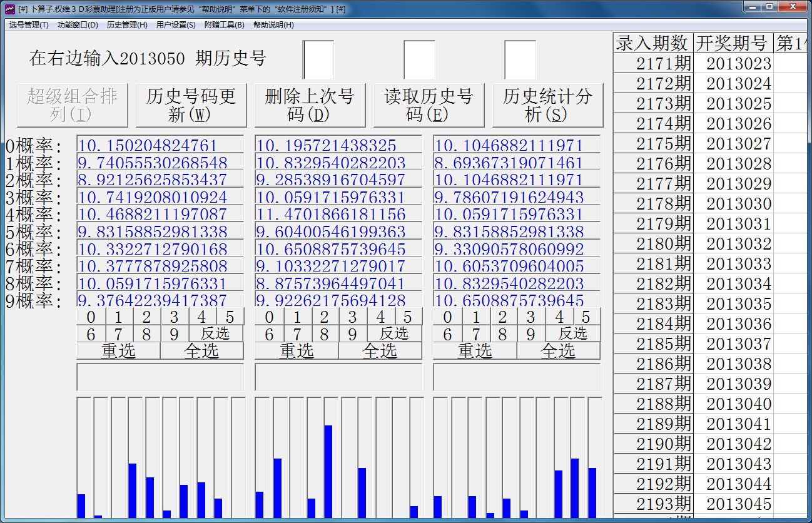Toggle digit 1 in the second number group

297,317
